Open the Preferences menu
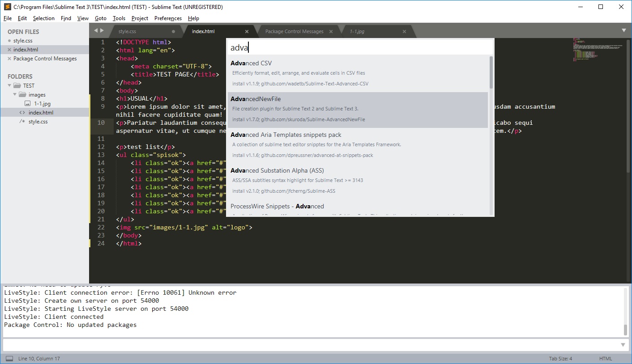632x364 pixels. pos(168,18)
